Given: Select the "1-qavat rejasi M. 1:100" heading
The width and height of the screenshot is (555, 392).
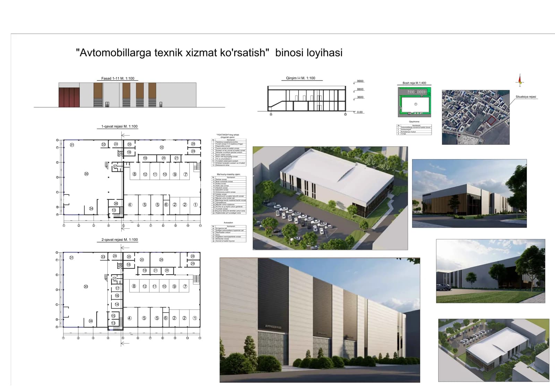Looking at the screenshot, I should tap(119, 127).
